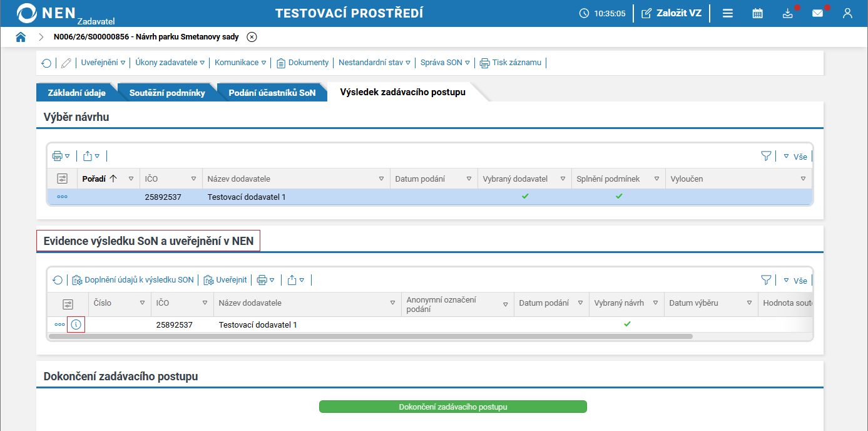Open the user profile icon

pos(847,13)
